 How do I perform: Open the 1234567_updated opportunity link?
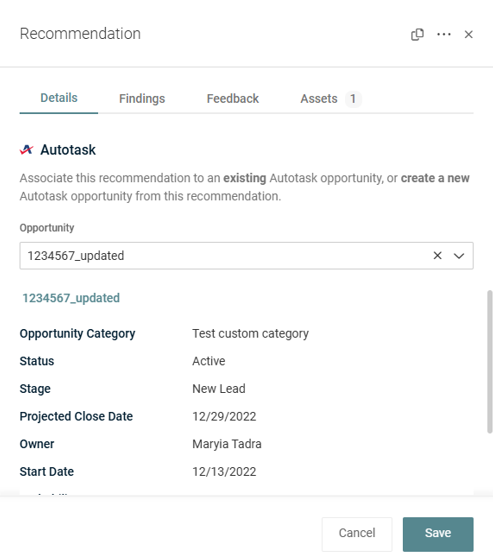click(x=71, y=298)
